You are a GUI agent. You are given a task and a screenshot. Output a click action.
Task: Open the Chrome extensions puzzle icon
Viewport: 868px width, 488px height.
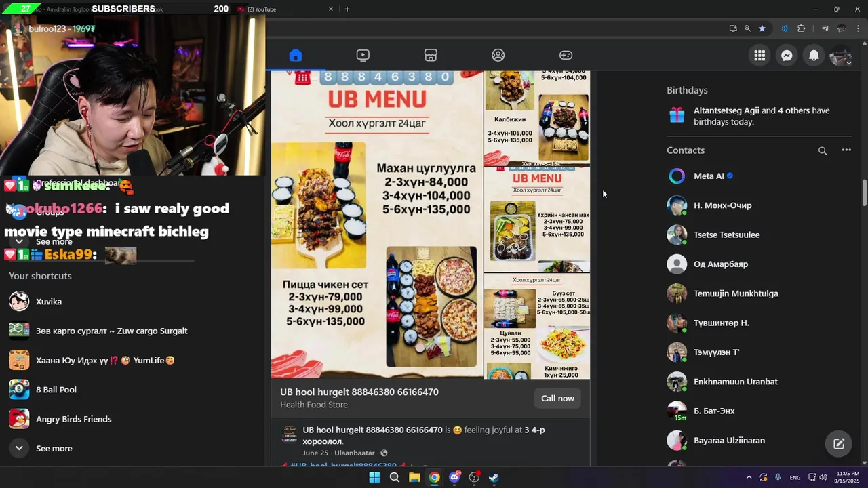pos(802,28)
